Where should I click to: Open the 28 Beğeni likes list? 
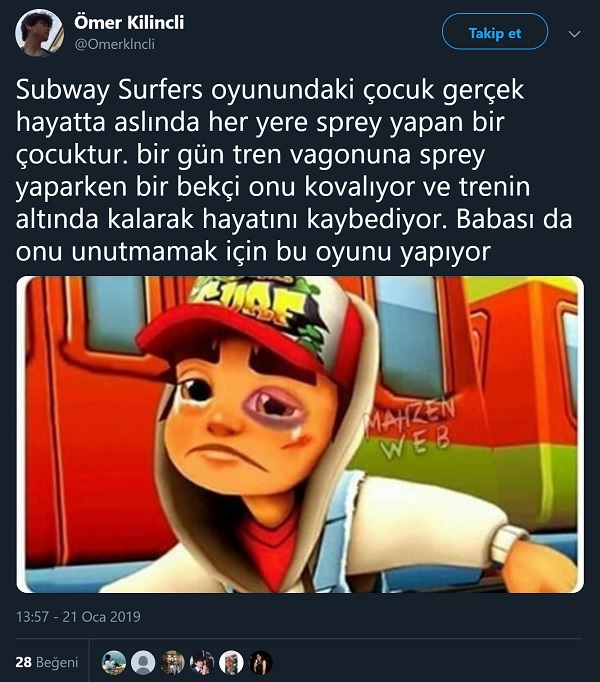click(x=47, y=662)
